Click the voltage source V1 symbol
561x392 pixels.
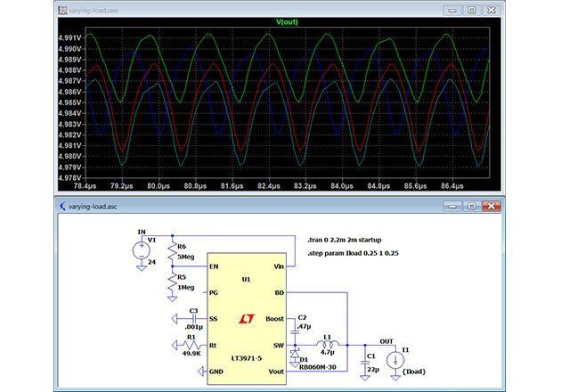(141, 251)
